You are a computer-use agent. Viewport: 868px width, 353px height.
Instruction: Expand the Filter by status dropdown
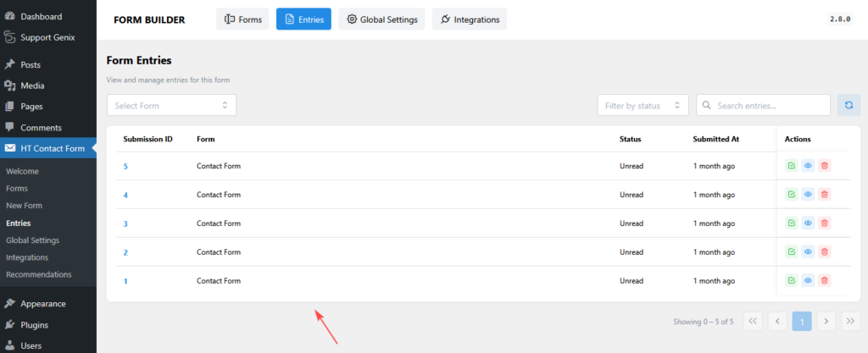(x=643, y=106)
